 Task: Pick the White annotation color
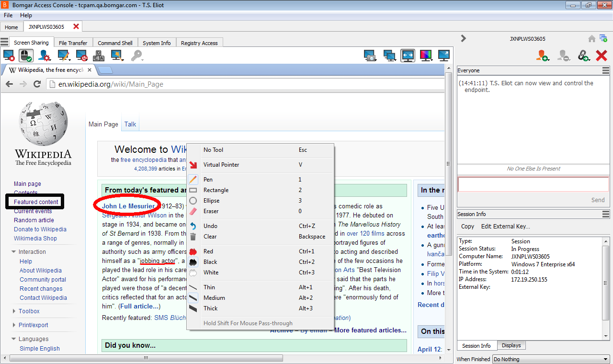260,273
